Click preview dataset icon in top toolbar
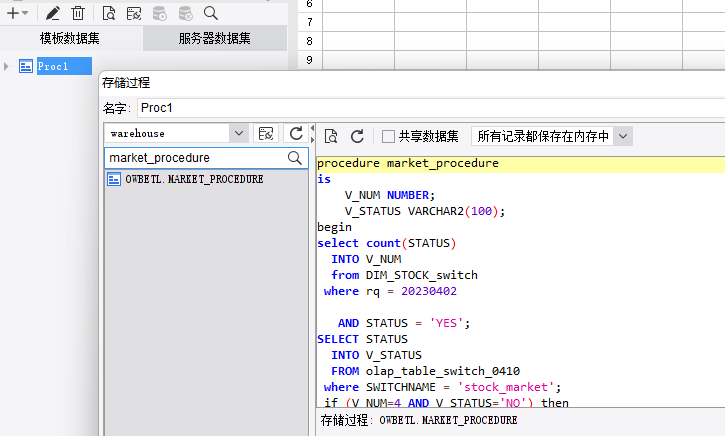725x436 pixels. click(x=108, y=13)
